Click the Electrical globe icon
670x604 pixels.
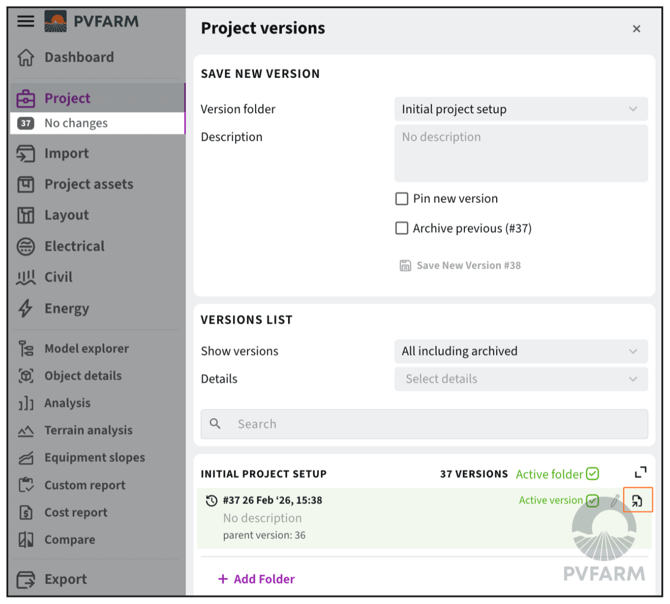26,246
